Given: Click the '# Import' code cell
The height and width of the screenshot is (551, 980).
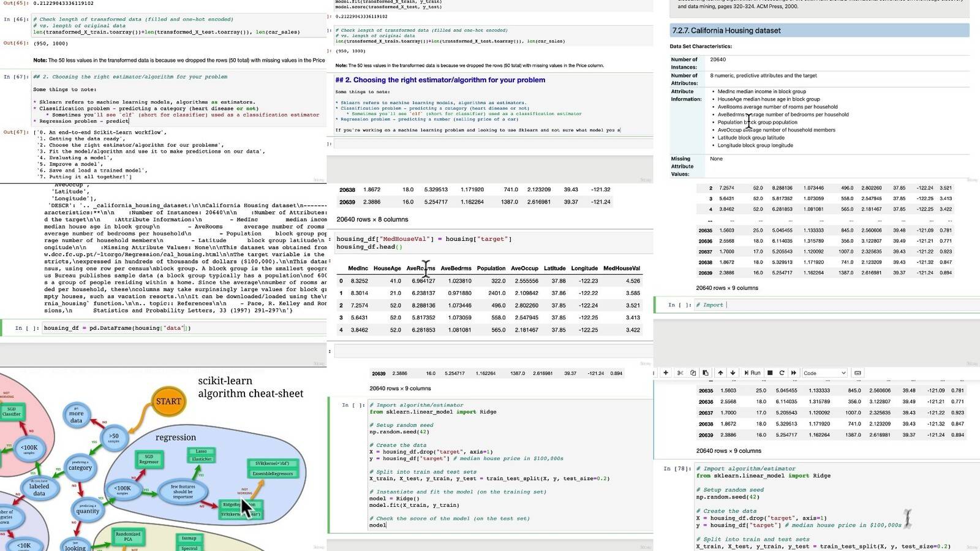Looking at the screenshot, I should click(835, 305).
